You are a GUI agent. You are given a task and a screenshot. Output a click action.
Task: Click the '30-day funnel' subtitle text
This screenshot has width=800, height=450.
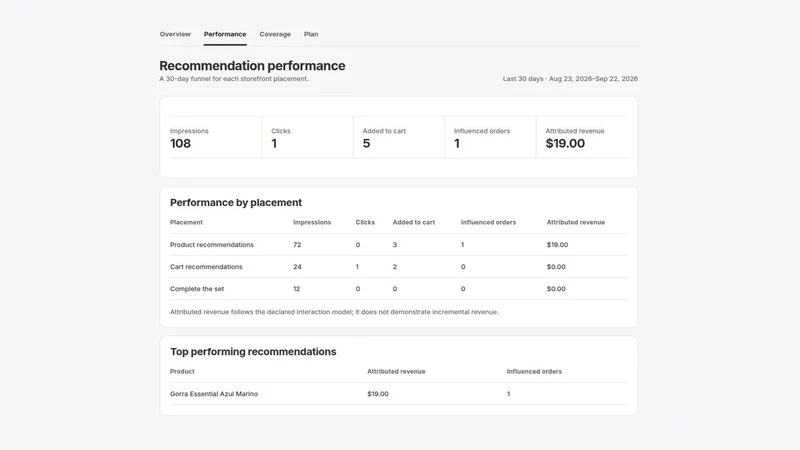tap(234, 79)
